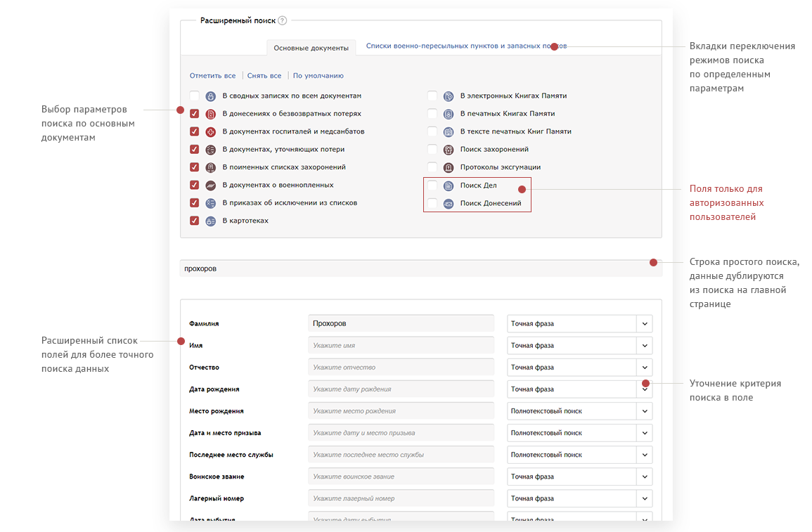Viewport: 812px width, 532px height.
Task: Open the Последнее место службы search-type dropdown
Action: click(x=579, y=455)
